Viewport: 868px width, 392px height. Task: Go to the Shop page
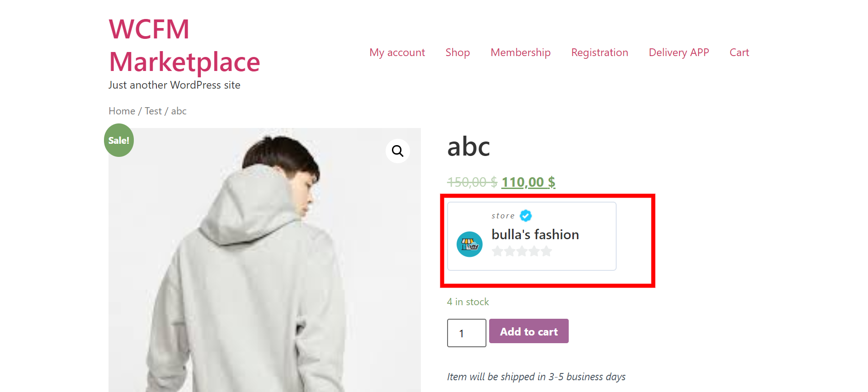pyautogui.click(x=458, y=52)
